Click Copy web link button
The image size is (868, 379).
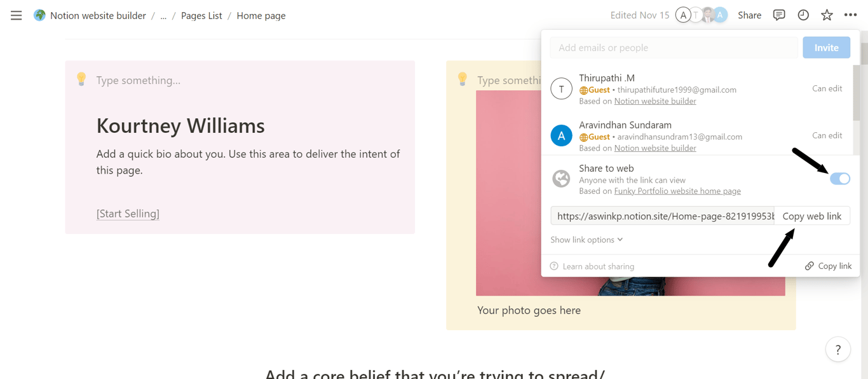click(x=811, y=216)
